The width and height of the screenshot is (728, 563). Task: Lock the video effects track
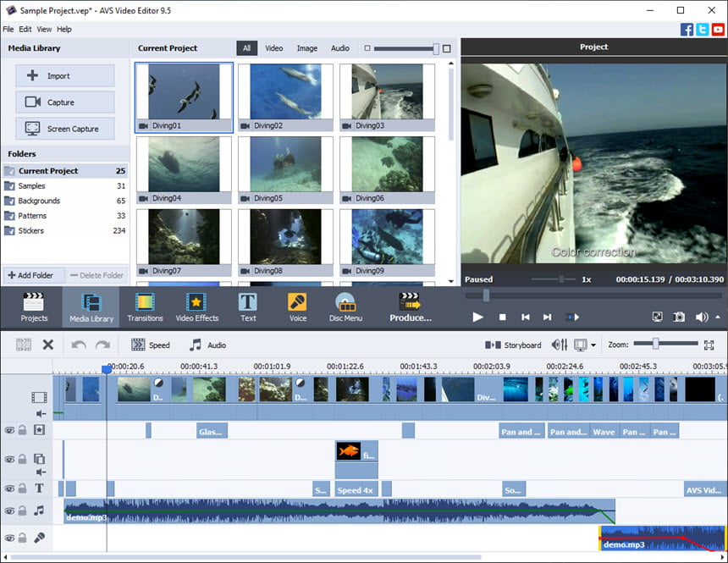click(22, 430)
